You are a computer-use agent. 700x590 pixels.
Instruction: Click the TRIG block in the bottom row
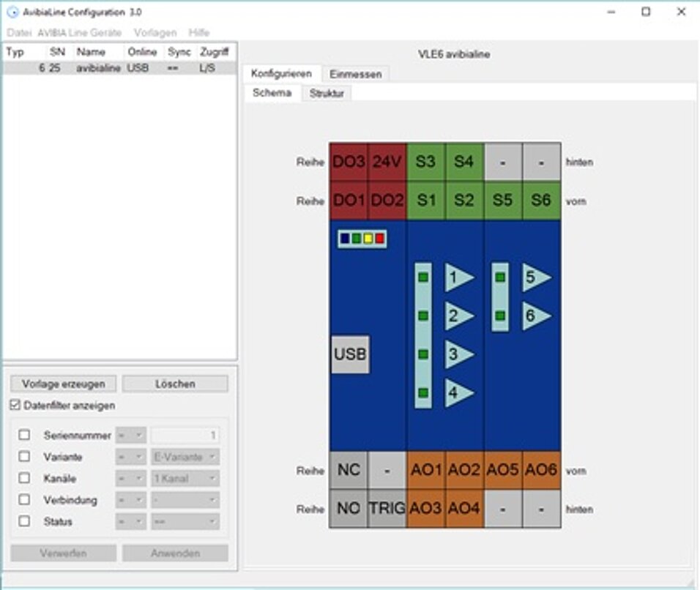tap(387, 509)
